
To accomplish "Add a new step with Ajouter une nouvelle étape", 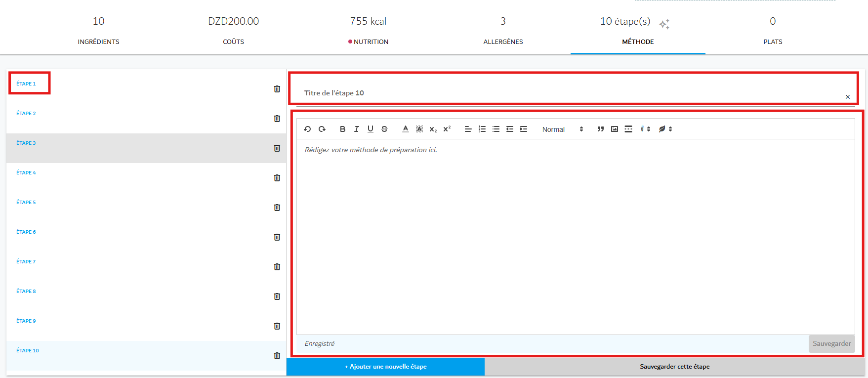I will click(x=385, y=367).
